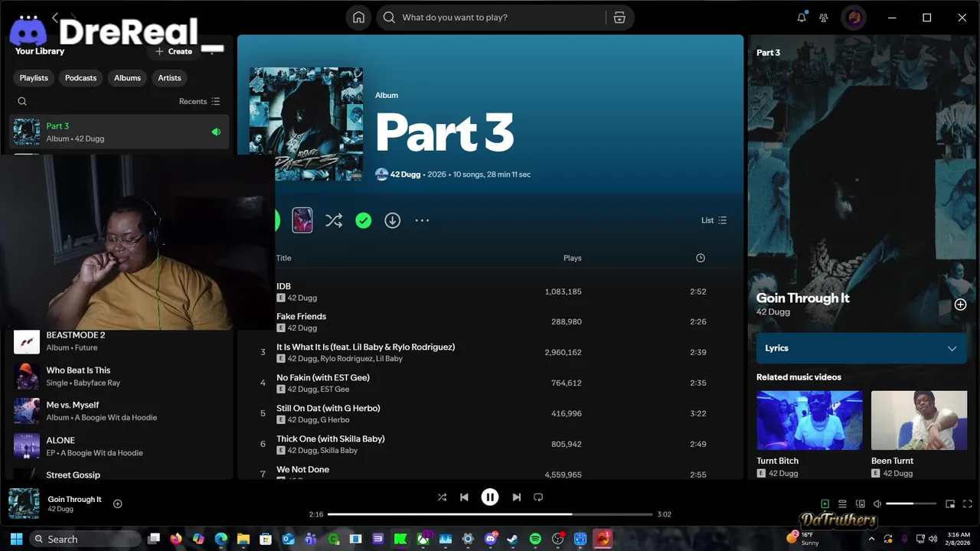Open the Queue panel
The width and height of the screenshot is (980, 551).
(842, 504)
